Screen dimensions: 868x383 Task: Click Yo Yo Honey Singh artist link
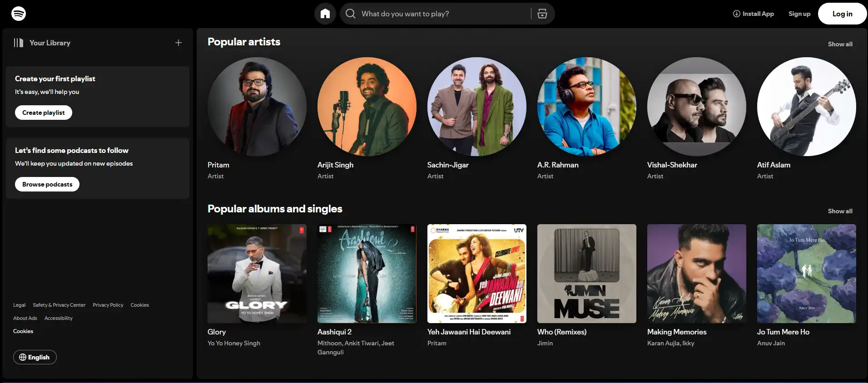click(x=234, y=343)
